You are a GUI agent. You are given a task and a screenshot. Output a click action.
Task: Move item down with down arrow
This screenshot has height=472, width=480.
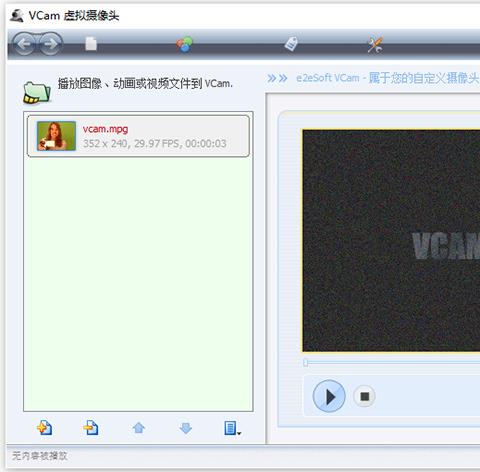(186, 428)
